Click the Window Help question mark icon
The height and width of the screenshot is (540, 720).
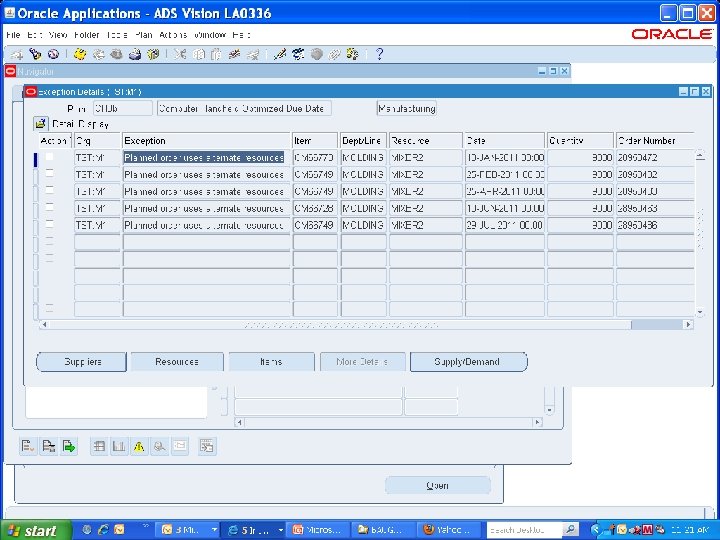[x=379, y=55]
